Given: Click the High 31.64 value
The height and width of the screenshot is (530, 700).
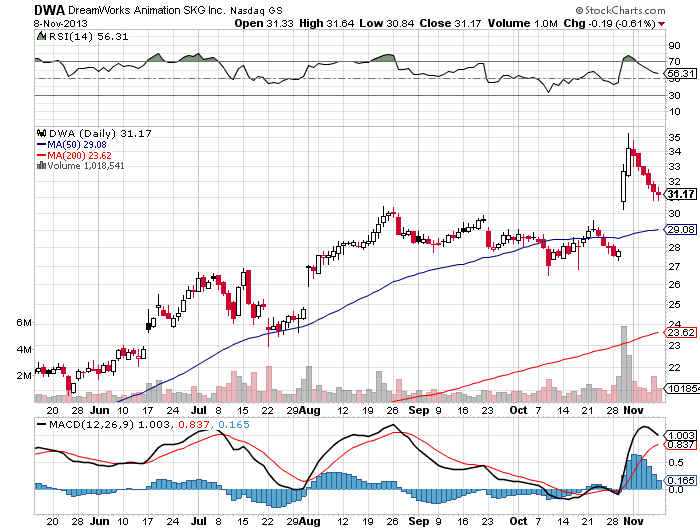Looking at the screenshot, I should point(326,23).
